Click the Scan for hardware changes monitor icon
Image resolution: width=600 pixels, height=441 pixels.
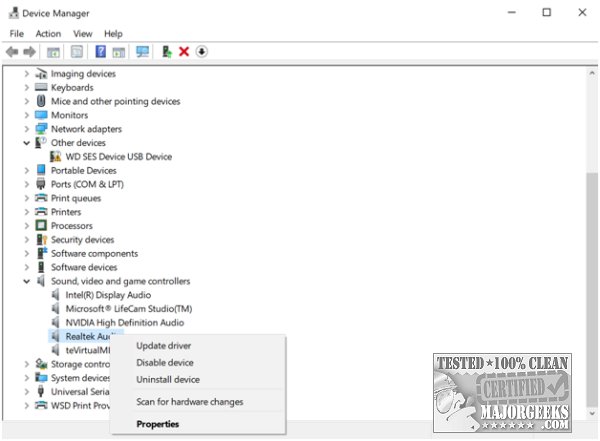[x=143, y=52]
